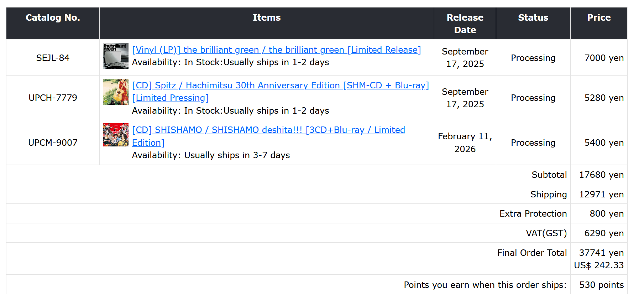Click the US$ 242.33 total amount
The image size is (644, 300).
pyautogui.click(x=599, y=265)
